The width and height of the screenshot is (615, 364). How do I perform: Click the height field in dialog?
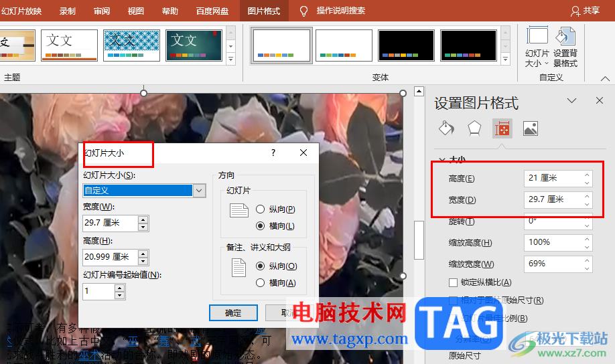tap(111, 257)
